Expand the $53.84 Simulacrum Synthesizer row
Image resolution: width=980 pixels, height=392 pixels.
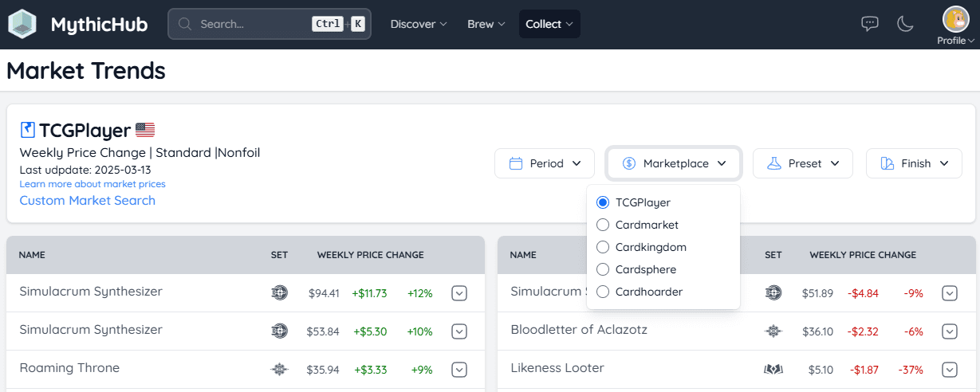(x=459, y=331)
